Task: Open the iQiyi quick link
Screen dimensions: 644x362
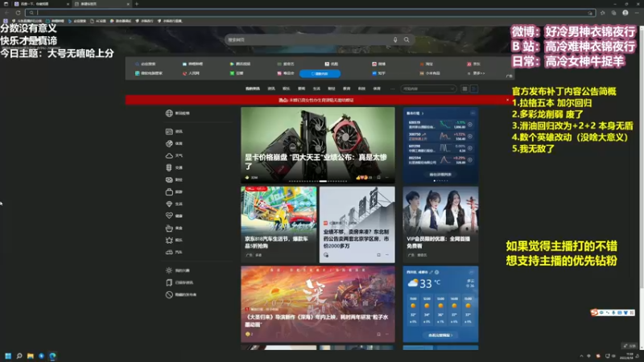Action: 286,64
